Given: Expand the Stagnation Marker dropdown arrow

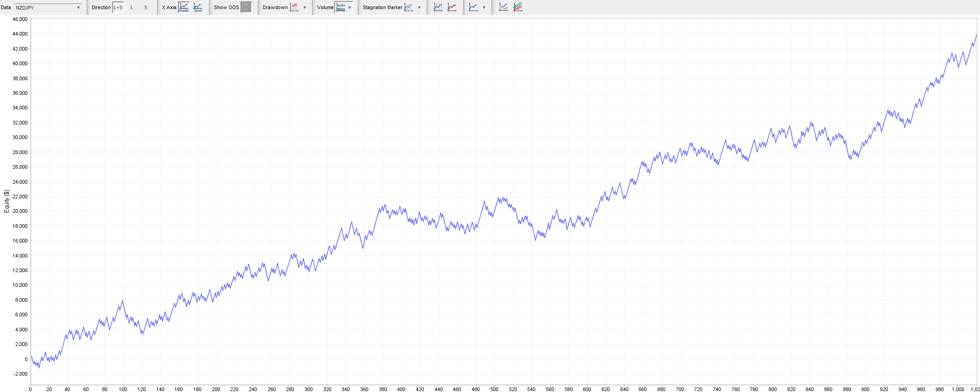Looking at the screenshot, I should (x=419, y=8).
